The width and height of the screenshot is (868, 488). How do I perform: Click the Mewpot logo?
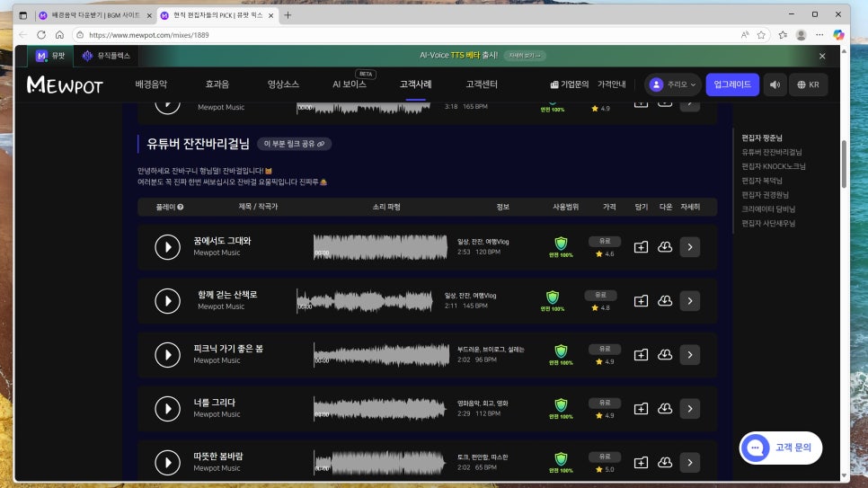pos(65,84)
